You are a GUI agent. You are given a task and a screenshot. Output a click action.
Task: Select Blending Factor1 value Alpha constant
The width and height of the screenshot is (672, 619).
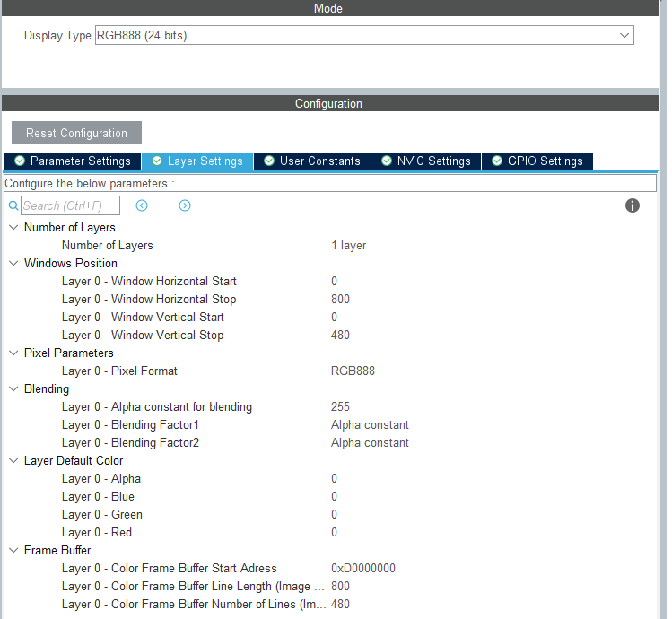pos(370,425)
